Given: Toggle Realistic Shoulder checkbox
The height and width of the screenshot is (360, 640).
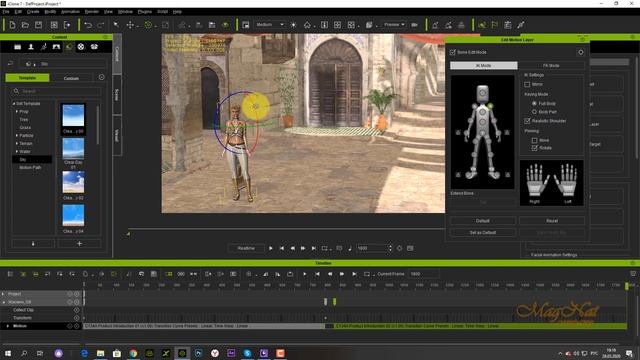Looking at the screenshot, I should (527, 121).
